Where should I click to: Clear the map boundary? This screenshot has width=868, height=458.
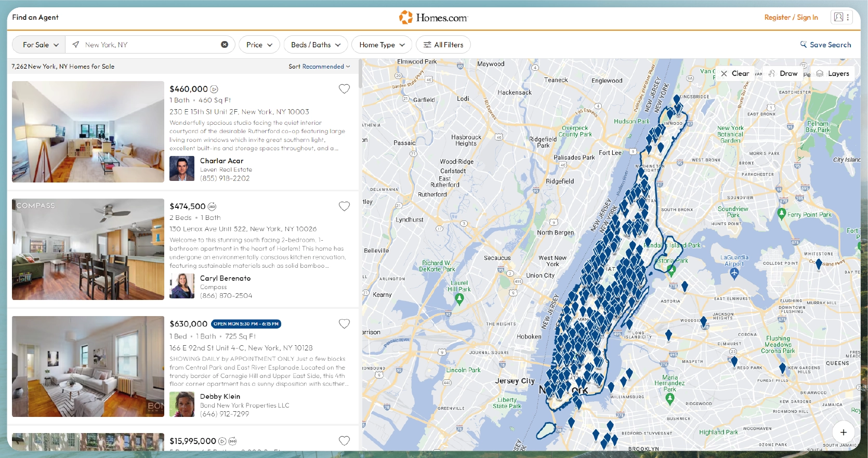(x=734, y=73)
